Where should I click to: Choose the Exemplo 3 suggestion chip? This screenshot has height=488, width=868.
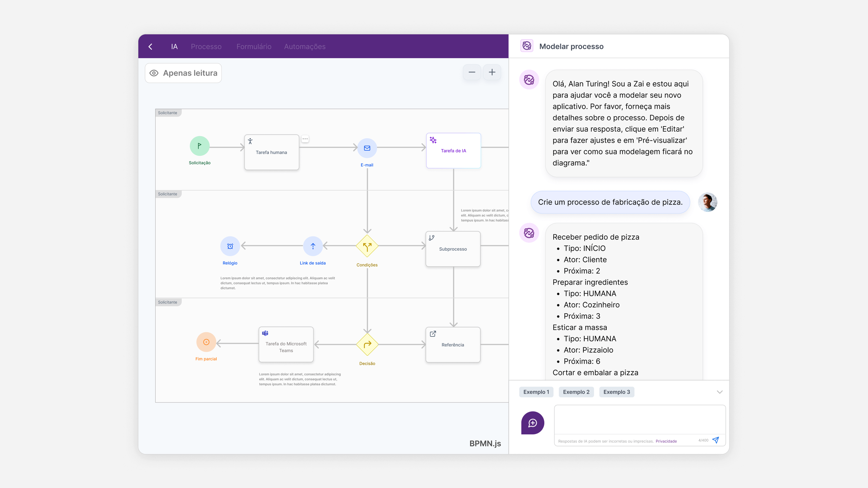coord(617,392)
